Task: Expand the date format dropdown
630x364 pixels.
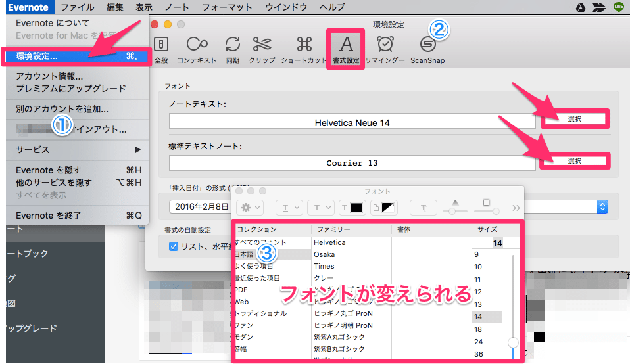Action: tap(602, 206)
